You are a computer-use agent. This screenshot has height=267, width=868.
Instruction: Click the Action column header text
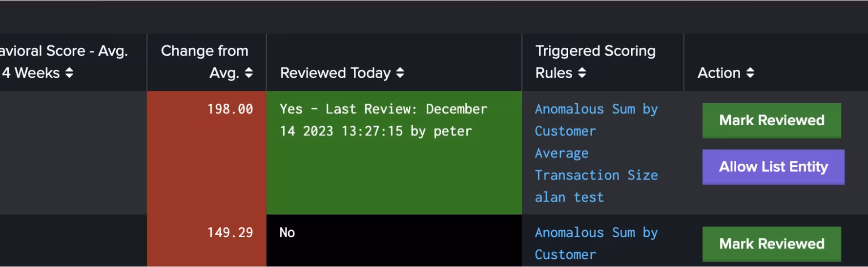click(x=719, y=73)
